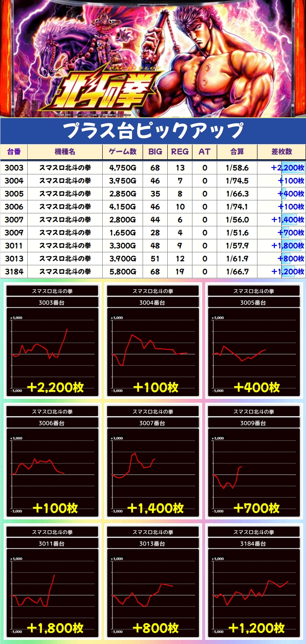The height and width of the screenshot is (644, 306).
Task: Open the 3004番台 graph thumbnail
Action: pyautogui.click(x=153, y=342)
